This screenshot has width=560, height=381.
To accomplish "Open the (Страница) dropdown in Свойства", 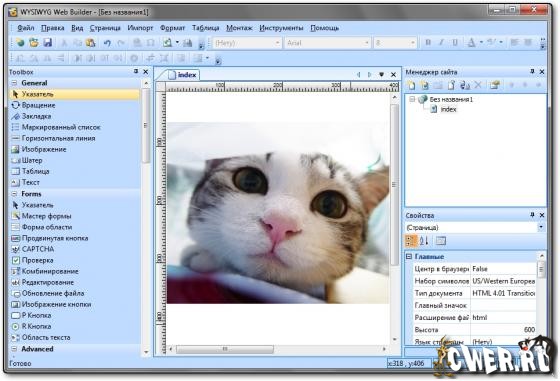I will (x=475, y=227).
